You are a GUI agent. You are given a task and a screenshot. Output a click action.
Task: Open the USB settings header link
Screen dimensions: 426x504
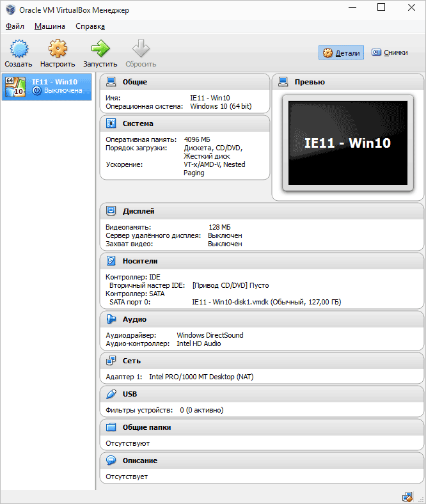(130, 394)
